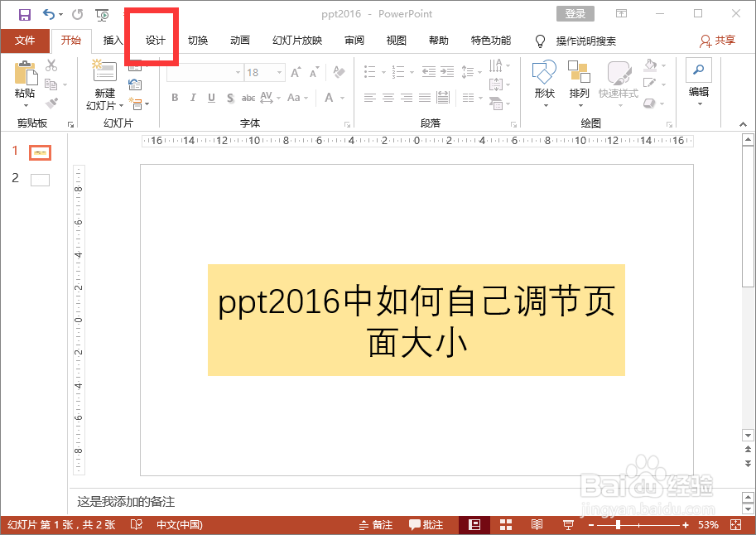Open the 幻灯片放映 tab
This screenshot has width=756, height=535.
point(297,41)
